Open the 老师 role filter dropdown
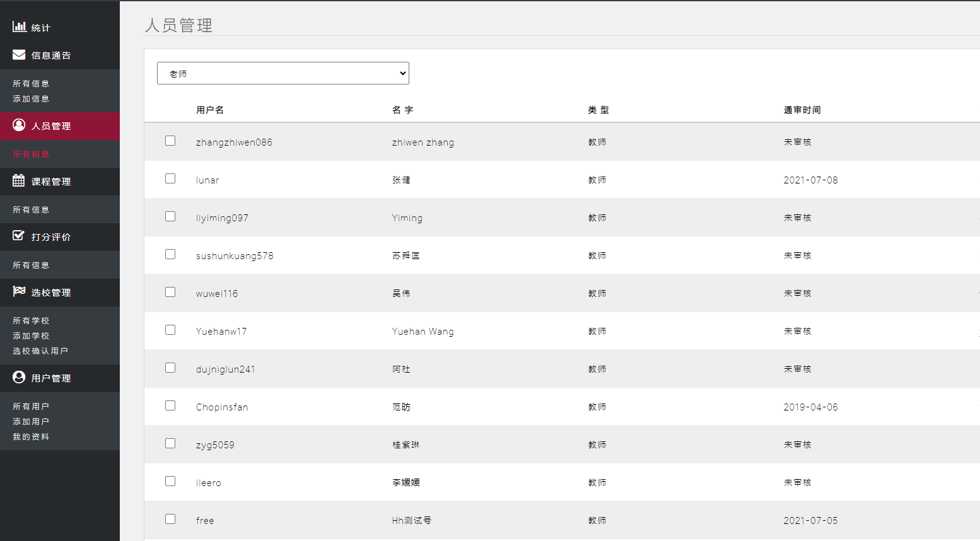The width and height of the screenshot is (980, 541). (283, 73)
